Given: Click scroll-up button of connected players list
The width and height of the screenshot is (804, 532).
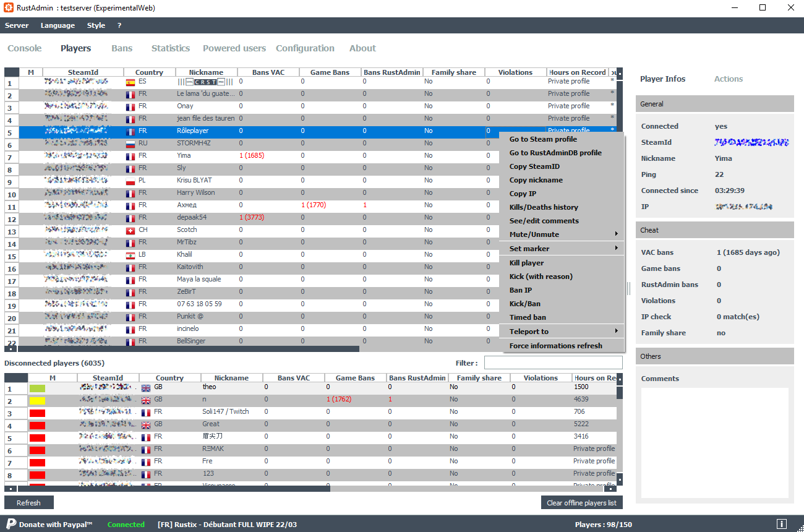Looking at the screenshot, I should (x=619, y=74).
